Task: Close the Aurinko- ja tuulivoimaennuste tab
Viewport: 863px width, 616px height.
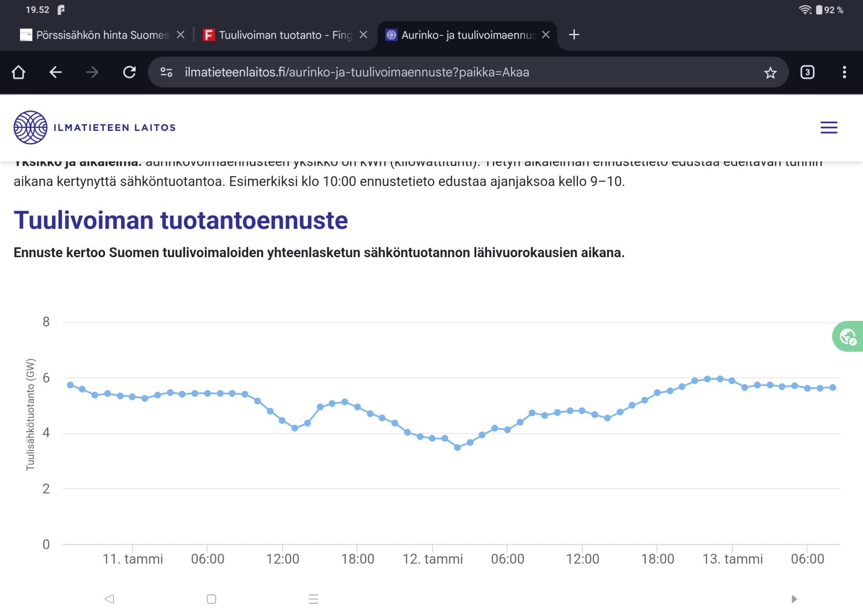Action: [x=546, y=35]
